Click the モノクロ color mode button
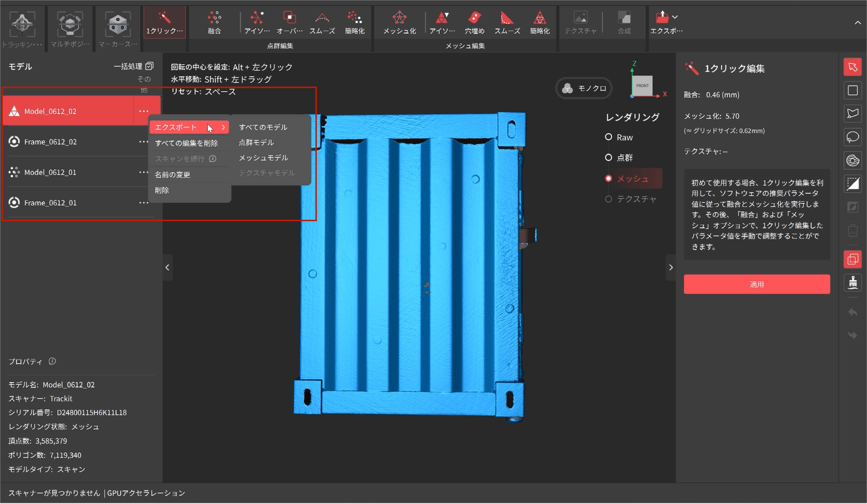Viewport: 867px width, 504px height. (584, 89)
